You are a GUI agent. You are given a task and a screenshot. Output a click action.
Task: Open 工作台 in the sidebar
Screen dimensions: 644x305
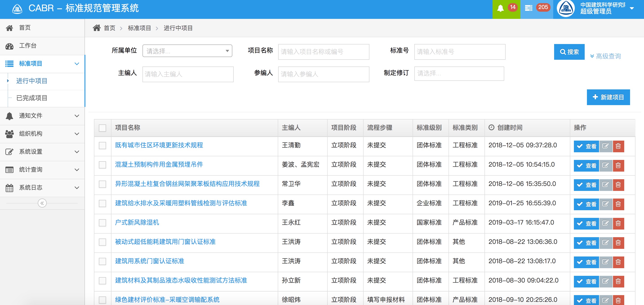point(42,46)
